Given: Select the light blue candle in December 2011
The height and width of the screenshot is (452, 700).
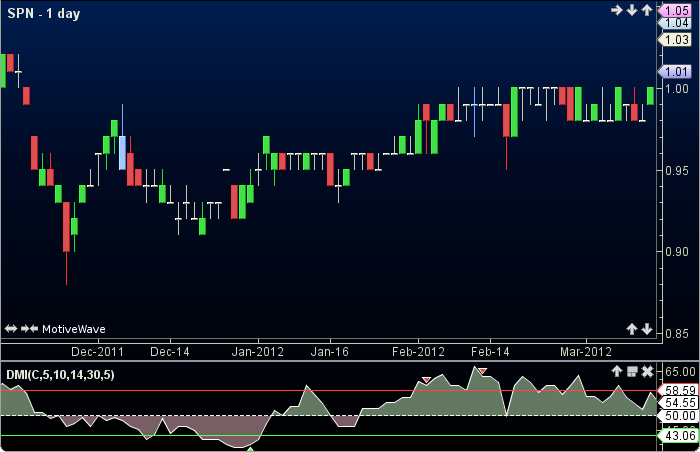Looking at the screenshot, I should (122, 153).
